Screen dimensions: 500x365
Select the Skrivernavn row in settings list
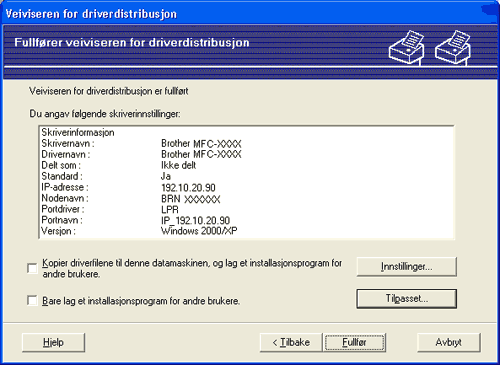(x=246, y=144)
